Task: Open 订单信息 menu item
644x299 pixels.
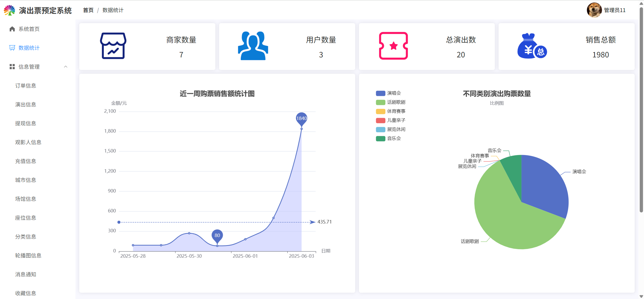Action: (x=26, y=86)
